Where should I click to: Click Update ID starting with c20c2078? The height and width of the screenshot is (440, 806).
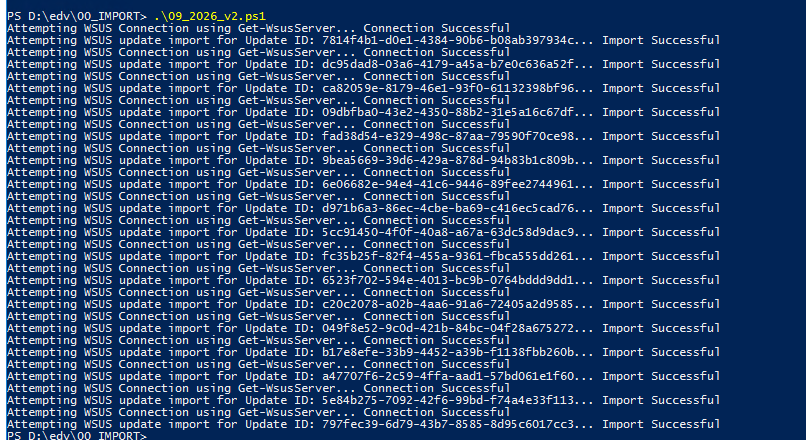coord(448,304)
